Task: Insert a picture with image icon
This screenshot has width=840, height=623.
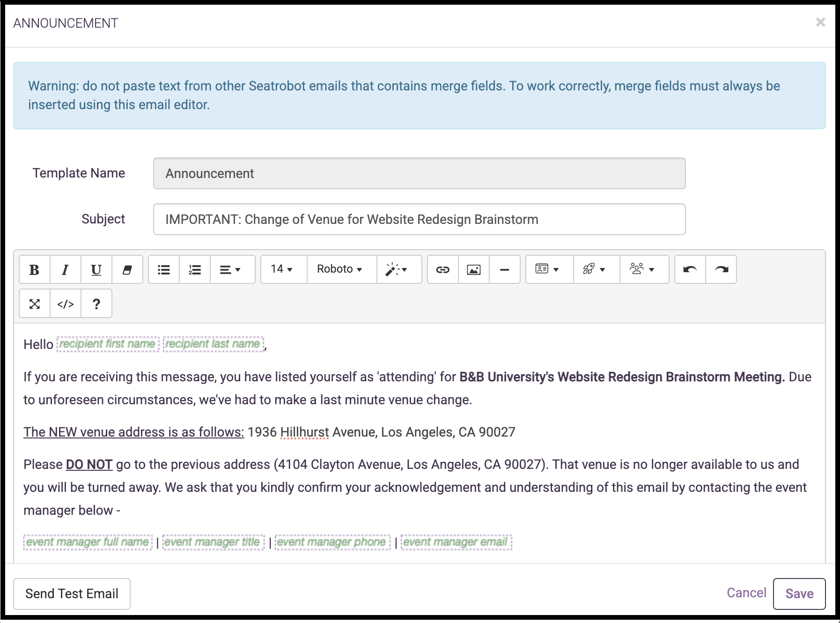Action: point(473,269)
